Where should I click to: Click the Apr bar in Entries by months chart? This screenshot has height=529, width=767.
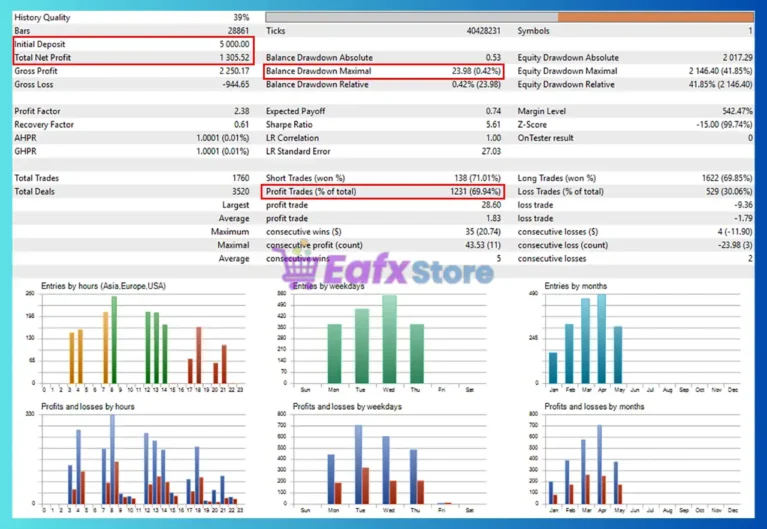tap(602, 339)
